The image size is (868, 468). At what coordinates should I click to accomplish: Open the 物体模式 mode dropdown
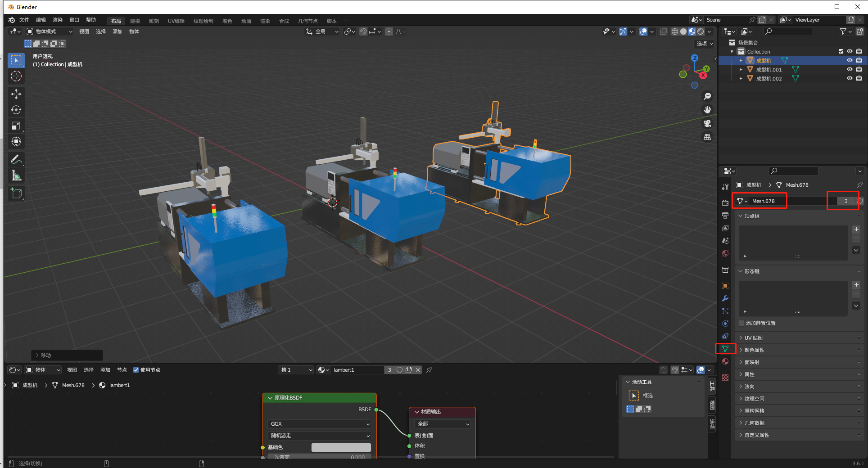(49, 31)
